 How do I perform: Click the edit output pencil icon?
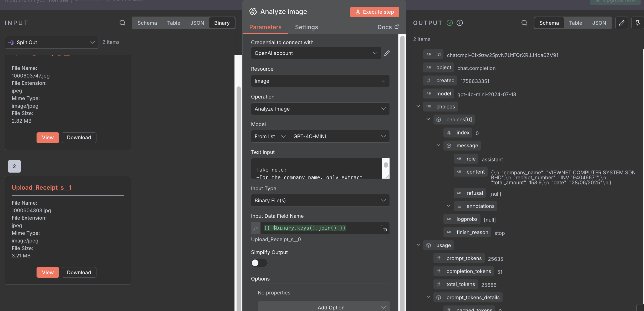(x=621, y=23)
